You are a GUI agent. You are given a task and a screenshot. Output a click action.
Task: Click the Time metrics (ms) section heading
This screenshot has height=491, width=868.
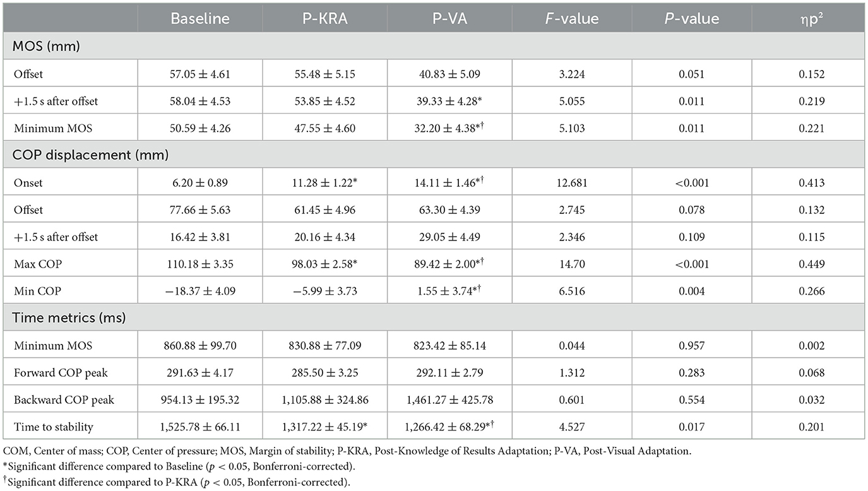(69, 318)
